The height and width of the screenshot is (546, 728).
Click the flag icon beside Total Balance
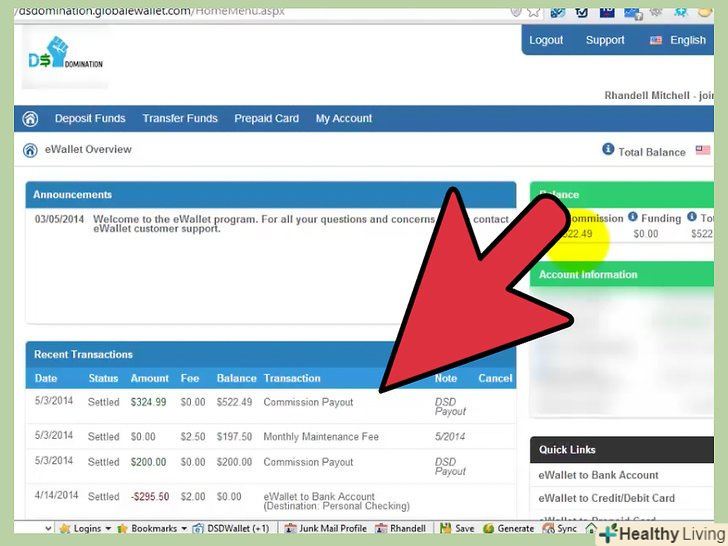click(702, 150)
